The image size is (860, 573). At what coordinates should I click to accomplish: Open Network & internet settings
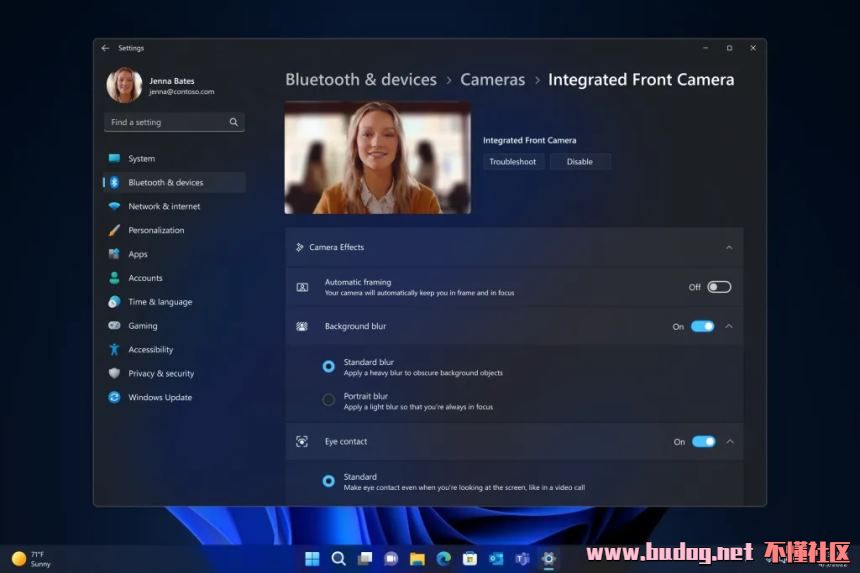pyautogui.click(x=174, y=206)
